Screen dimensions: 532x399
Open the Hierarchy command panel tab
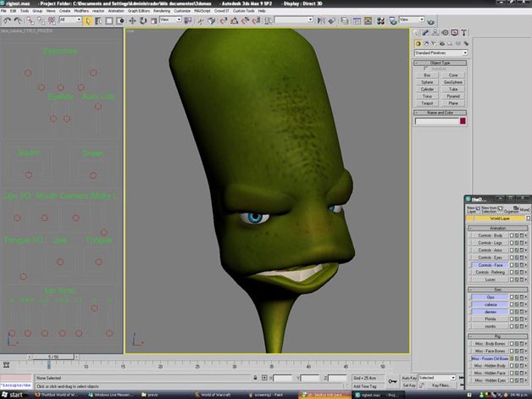click(x=435, y=31)
